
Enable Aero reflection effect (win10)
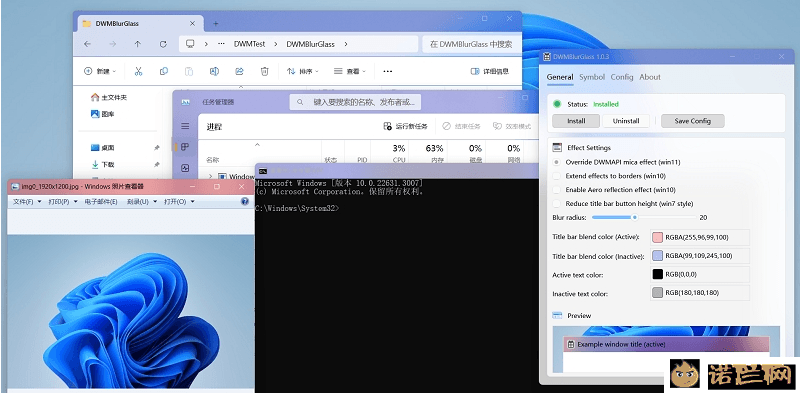[x=557, y=190]
